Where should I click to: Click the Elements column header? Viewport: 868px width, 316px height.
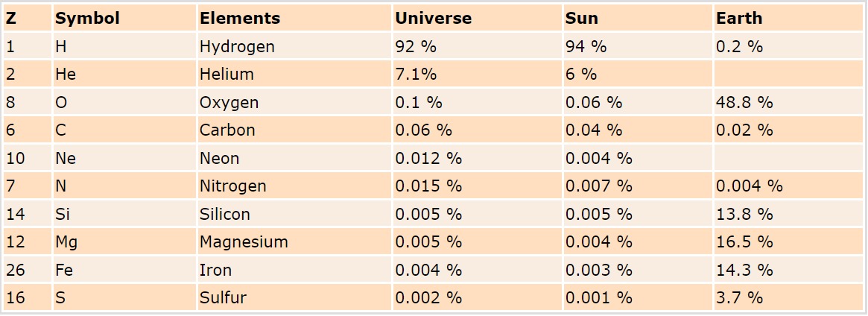click(x=240, y=19)
